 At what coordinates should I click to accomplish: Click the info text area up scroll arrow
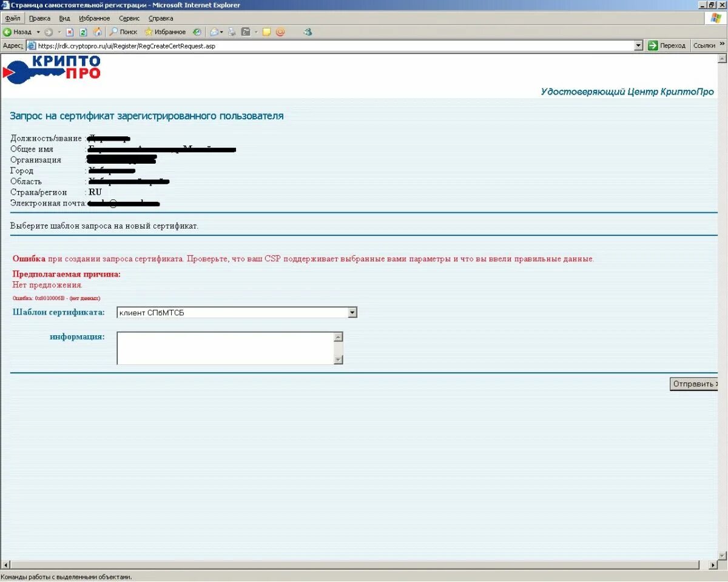click(x=339, y=336)
